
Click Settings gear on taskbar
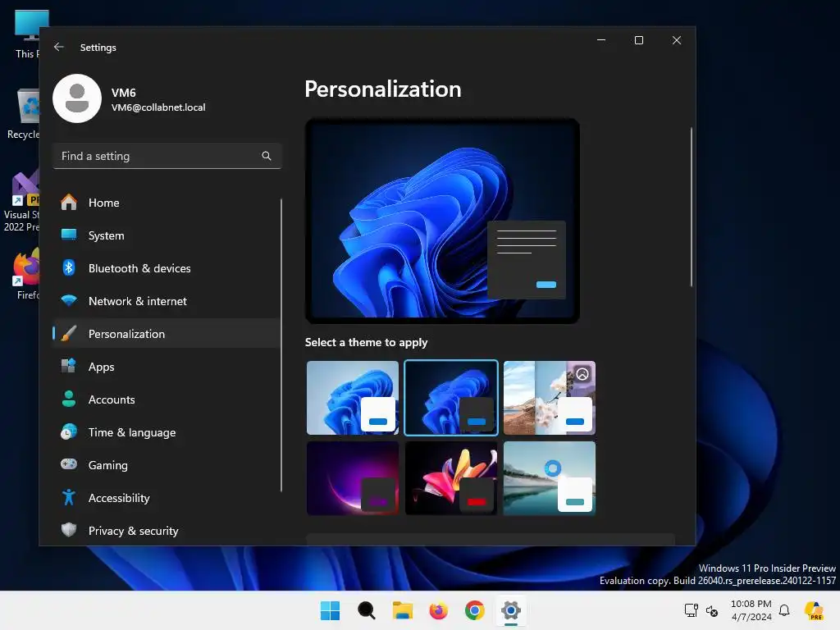pos(511,610)
